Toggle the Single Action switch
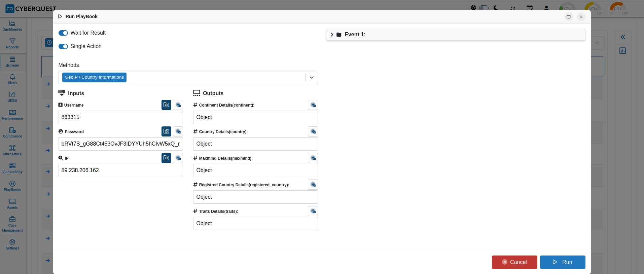Screen dimensions: 644x274 (x=63, y=46)
